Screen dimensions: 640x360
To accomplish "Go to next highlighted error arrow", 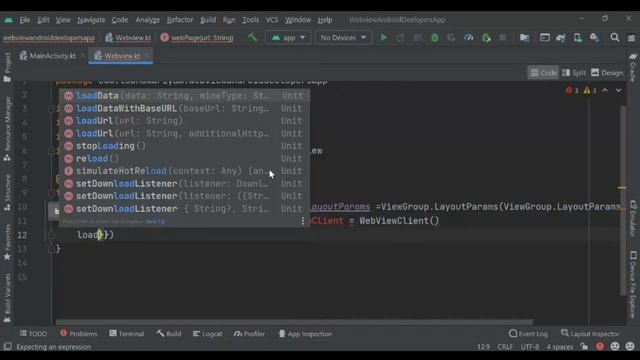I will (x=619, y=91).
